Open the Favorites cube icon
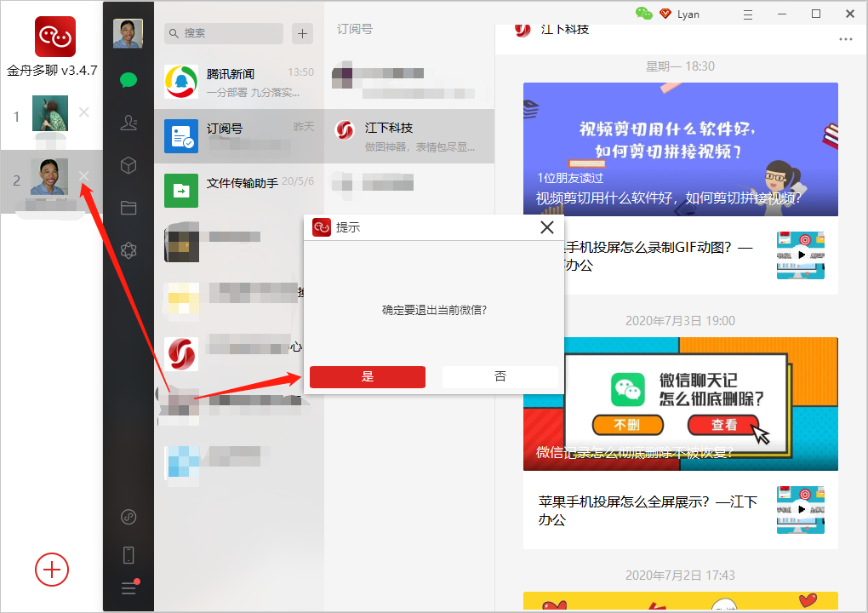Screen dimensions: 868x613 point(128,165)
